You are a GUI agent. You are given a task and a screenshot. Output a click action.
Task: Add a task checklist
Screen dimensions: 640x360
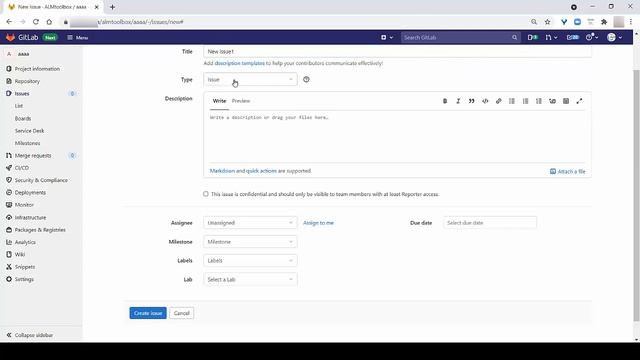pyautogui.click(x=539, y=101)
